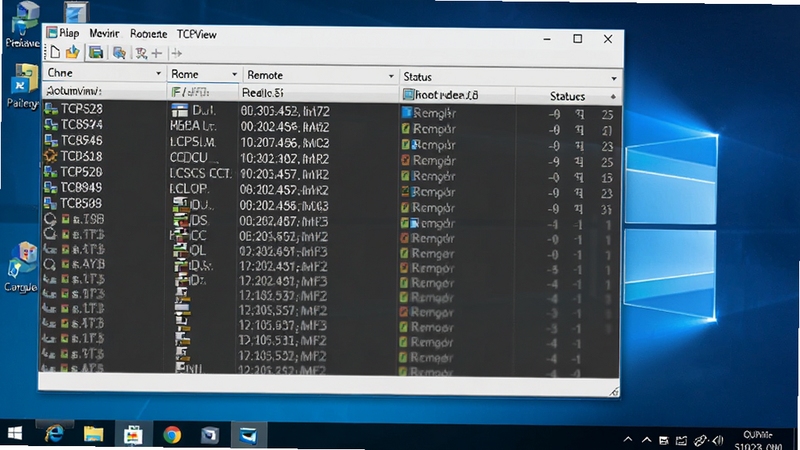
Task: Click the network icon beside TC8949
Action: pos(51,188)
